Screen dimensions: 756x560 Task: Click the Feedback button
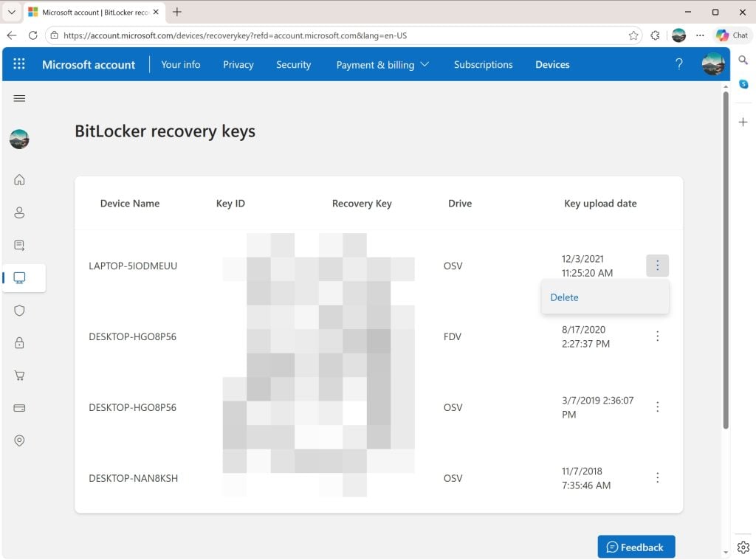[636, 547]
